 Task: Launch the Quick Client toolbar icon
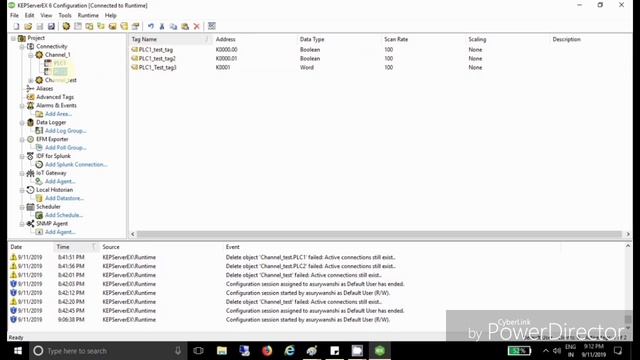[x=211, y=27]
